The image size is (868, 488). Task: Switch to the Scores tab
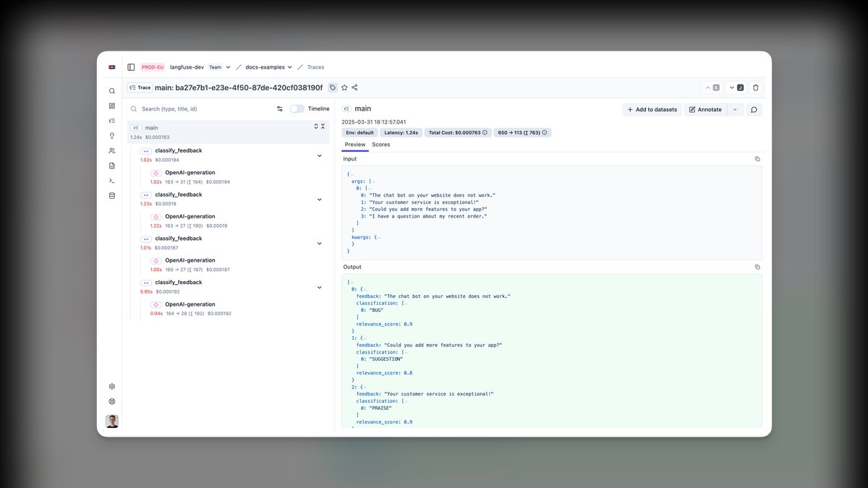tap(381, 145)
